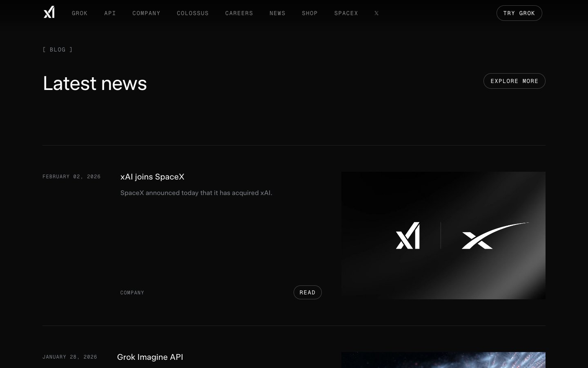The image size is (588, 368).
Task: Click the Grok Imagine API article image
Action: tap(443, 360)
